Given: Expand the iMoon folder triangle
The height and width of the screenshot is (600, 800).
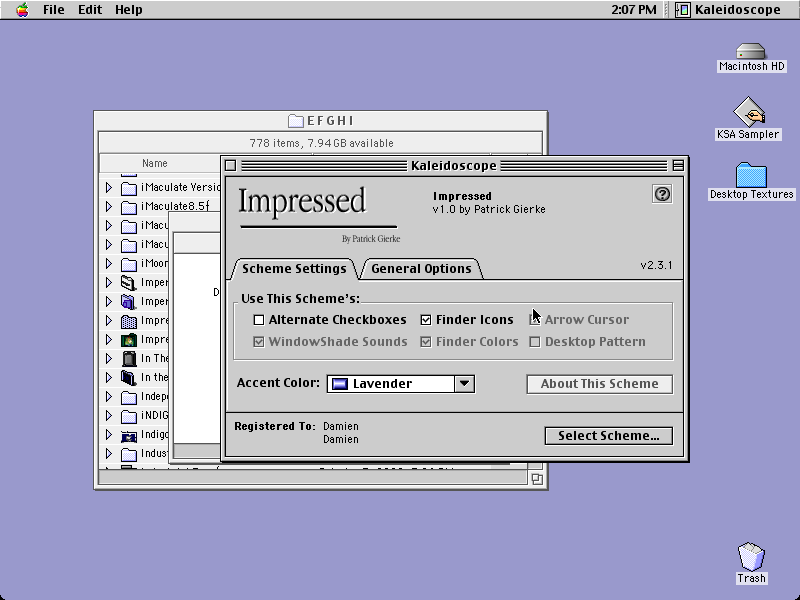Looking at the screenshot, I should [109, 264].
